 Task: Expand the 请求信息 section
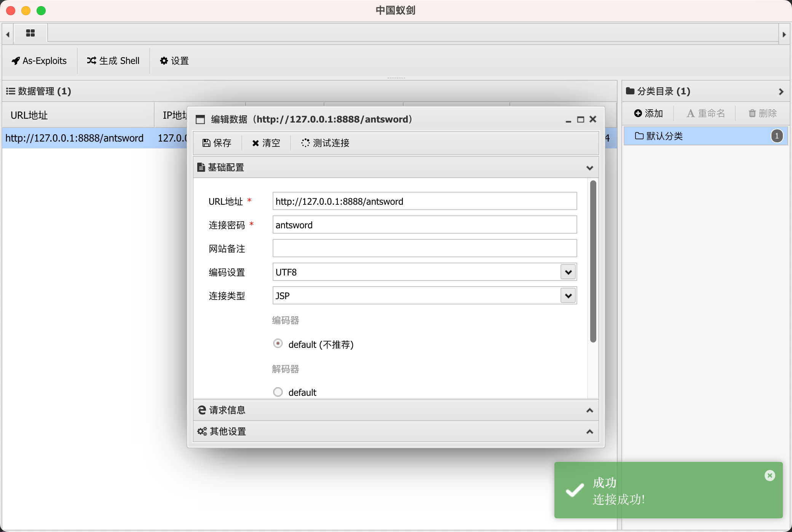pos(589,410)
